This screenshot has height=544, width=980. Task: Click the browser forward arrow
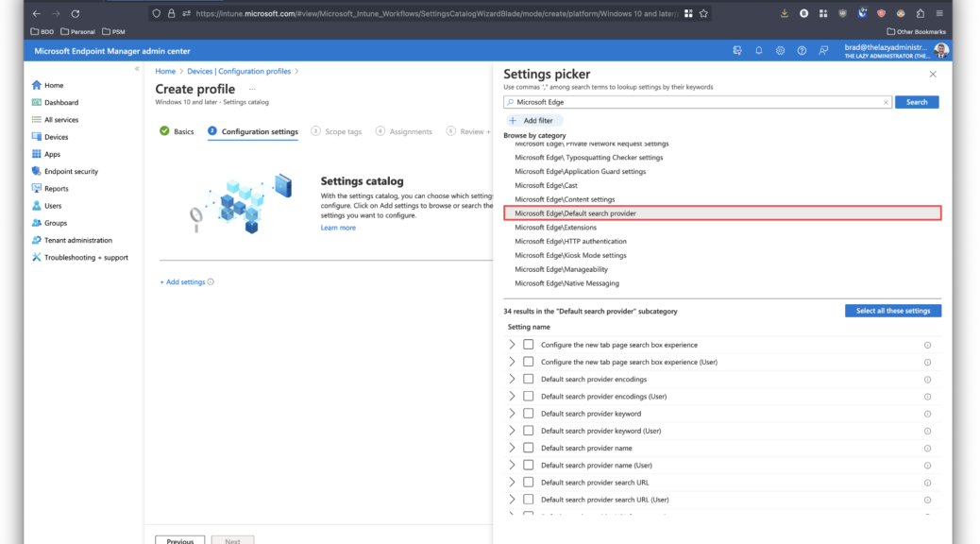tap(56, 13)
